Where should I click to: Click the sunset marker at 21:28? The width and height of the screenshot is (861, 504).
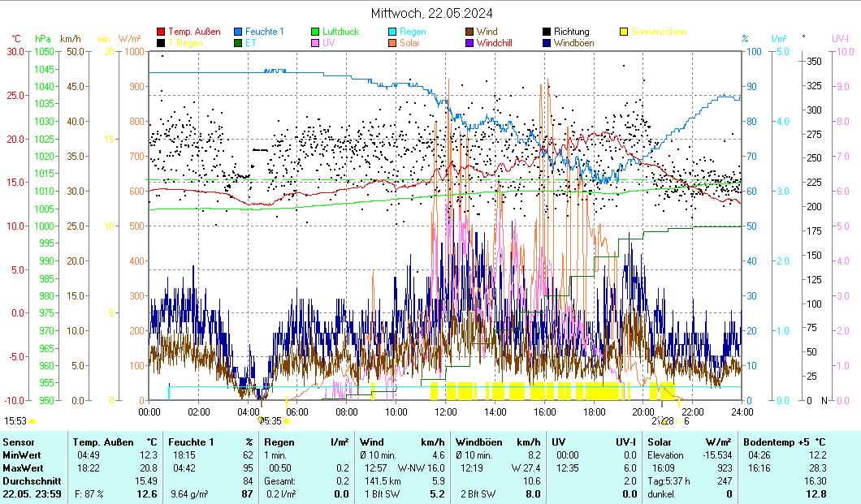(x=663, y=421)
